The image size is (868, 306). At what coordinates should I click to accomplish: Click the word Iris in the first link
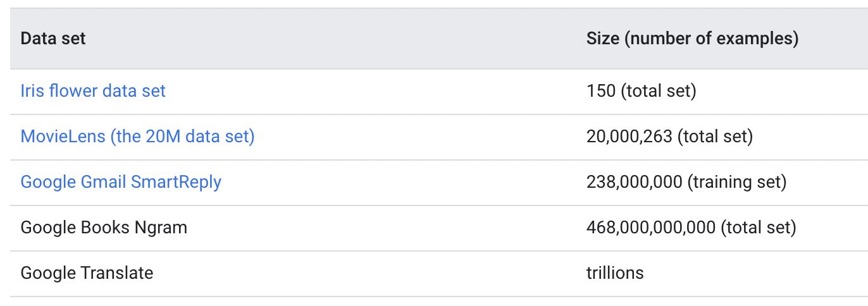32,91
